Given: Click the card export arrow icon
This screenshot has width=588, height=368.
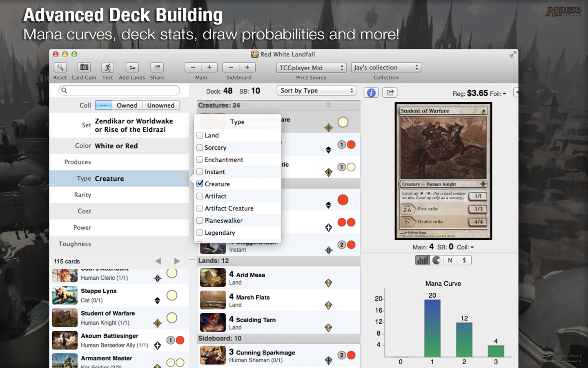Looking at the screenshot, I should point(390,93).
